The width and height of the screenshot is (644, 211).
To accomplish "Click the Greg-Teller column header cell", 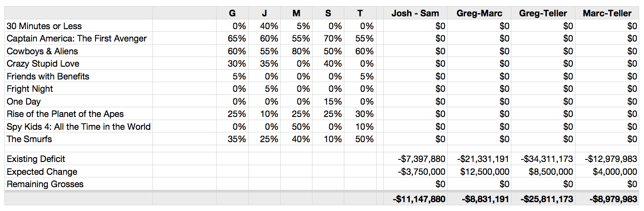I will [543, 13].
